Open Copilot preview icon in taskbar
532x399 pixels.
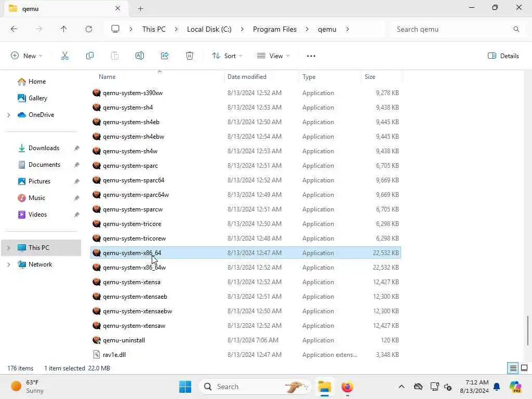pyautogui.click(x=515, y=387)
